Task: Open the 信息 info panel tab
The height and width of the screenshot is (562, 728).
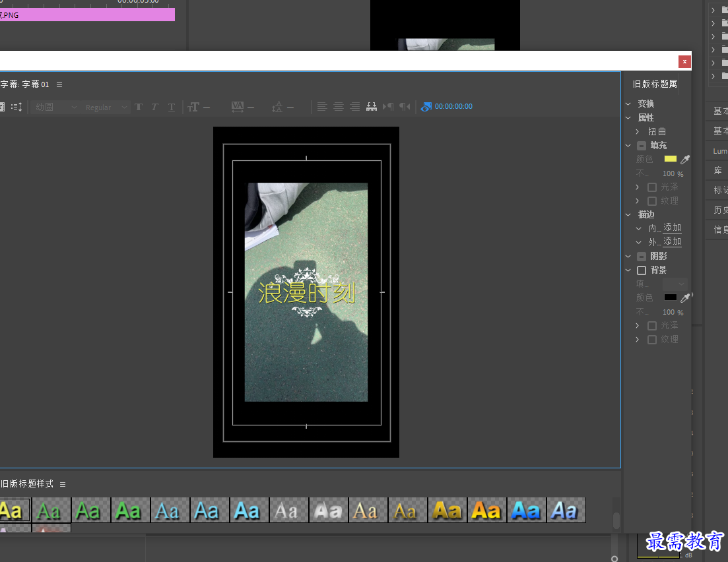Action: point(719,230)
